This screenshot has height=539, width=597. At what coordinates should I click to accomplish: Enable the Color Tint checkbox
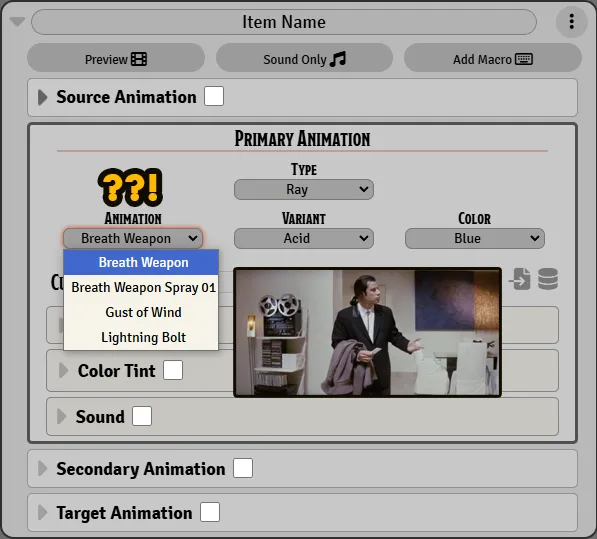(x=173, y=370)
